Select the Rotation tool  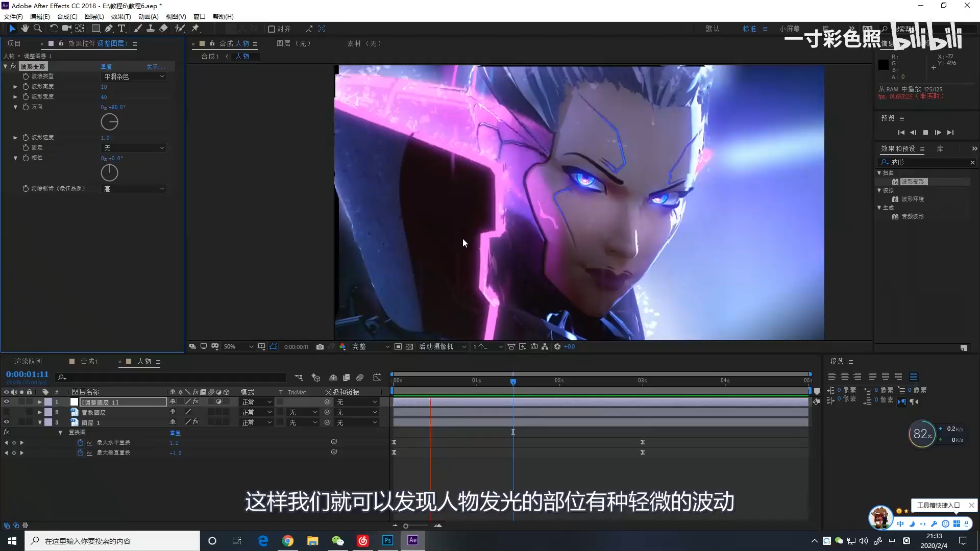coord(54,29)
